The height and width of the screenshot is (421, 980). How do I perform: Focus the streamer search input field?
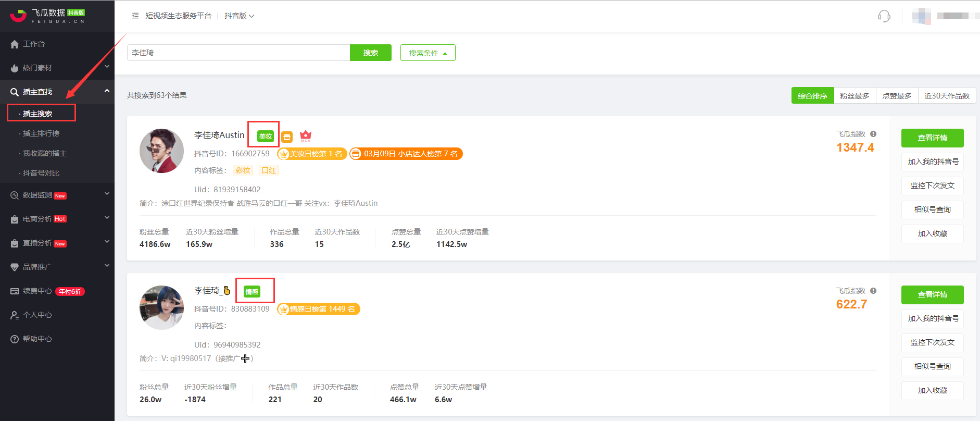(238, 53)
